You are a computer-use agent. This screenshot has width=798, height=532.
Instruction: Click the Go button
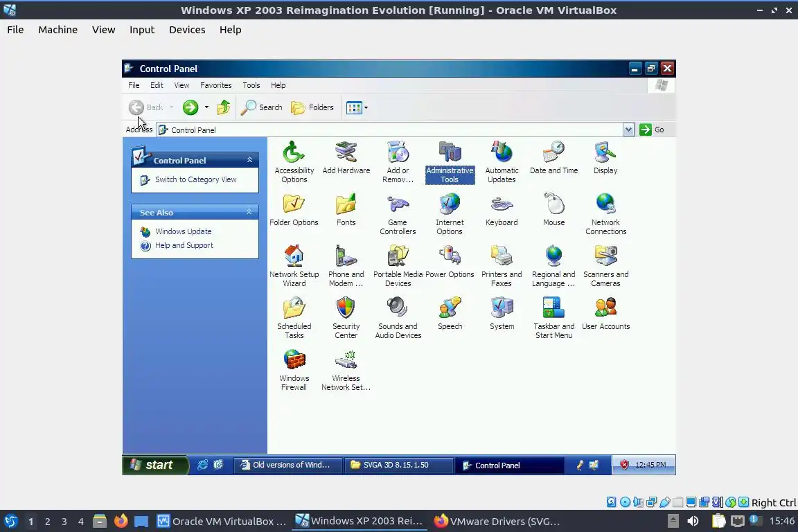coord(652,130)
